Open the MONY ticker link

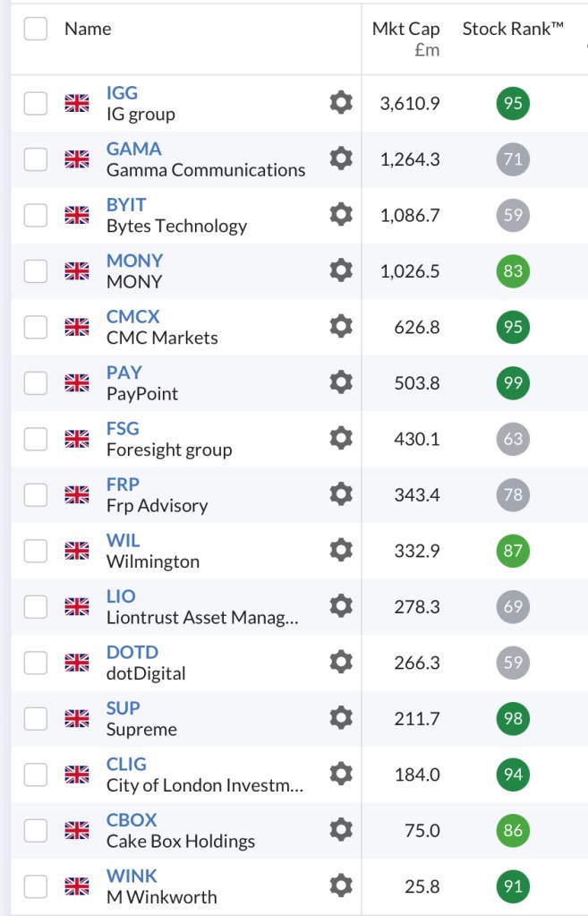click(x=134, y=261)
